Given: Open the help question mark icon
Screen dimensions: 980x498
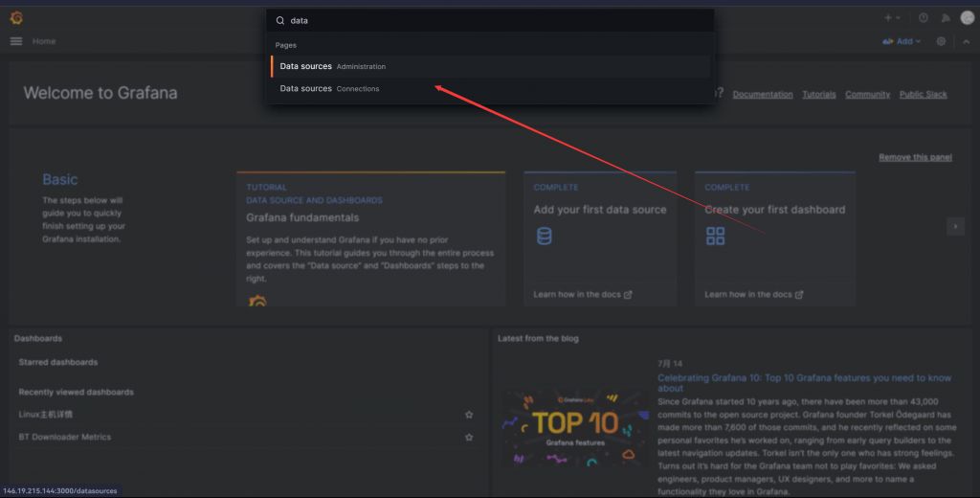Looking at the screenshot, I should click(x=924, y=18).
